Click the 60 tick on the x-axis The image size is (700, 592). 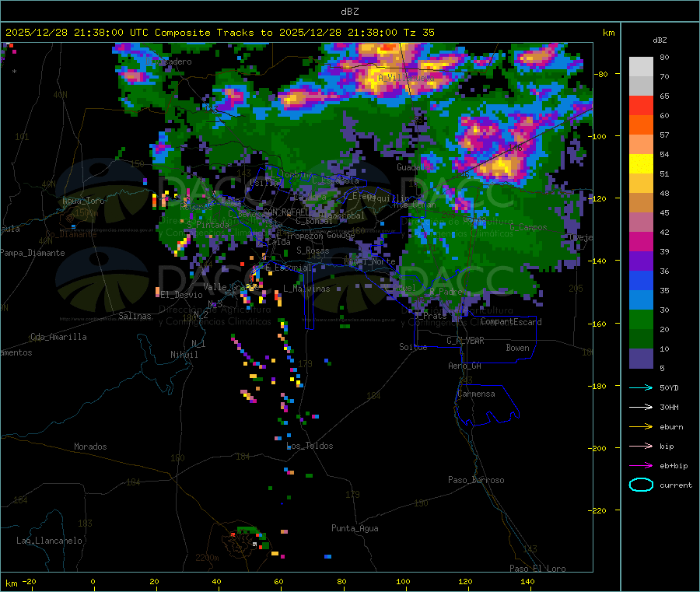(x=279, y=581)
